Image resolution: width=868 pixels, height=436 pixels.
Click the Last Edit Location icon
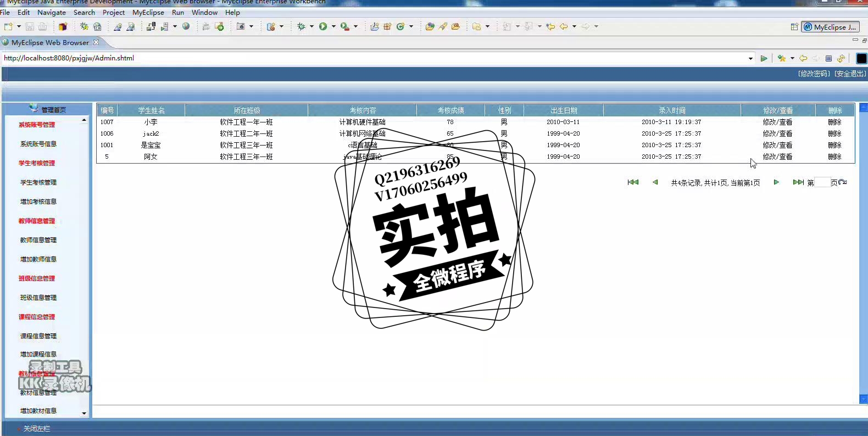(550, 26)
